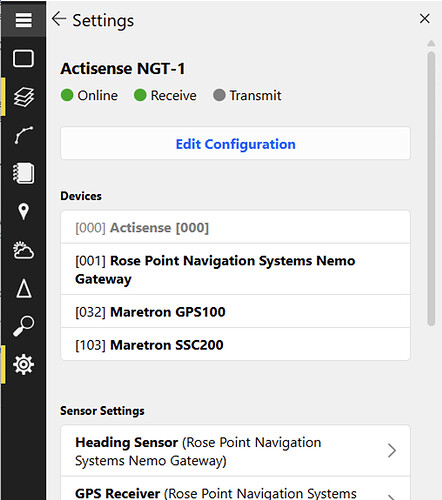Open the hamburger main menu
The image size is (442, 500).
click(x=23, y=20)
